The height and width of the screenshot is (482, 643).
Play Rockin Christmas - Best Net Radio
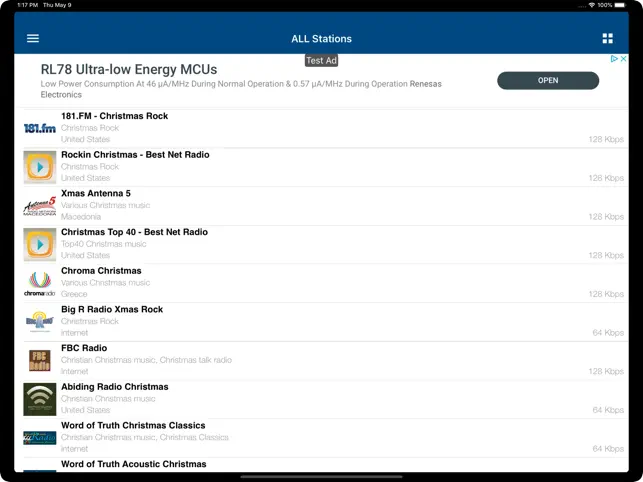[x=322, y=167]
